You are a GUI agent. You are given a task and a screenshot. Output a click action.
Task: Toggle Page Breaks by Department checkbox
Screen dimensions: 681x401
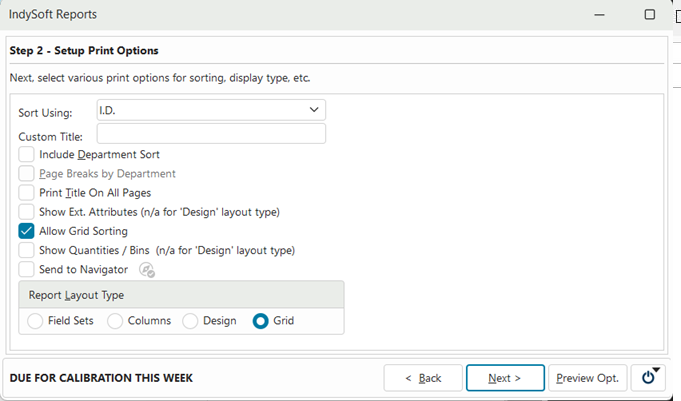[x=26, y=173]
